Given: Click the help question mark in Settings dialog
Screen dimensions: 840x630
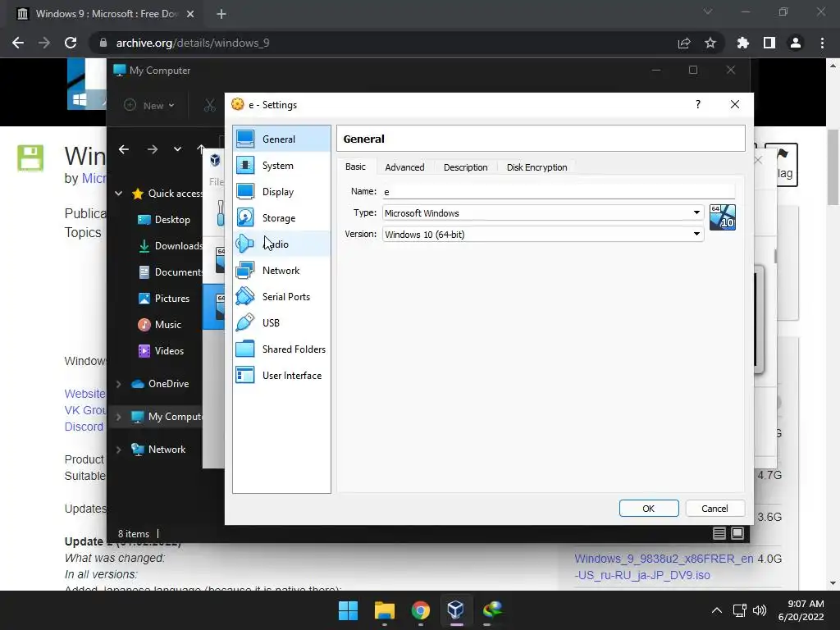Looking at the screenshot, I should tap(697, 104).
